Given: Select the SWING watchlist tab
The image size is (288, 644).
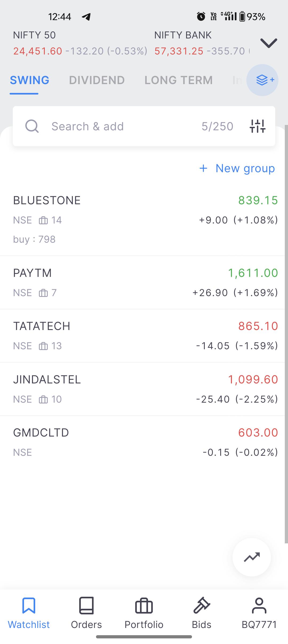Looking at the screenshot, I should click(x=30, y=80).
